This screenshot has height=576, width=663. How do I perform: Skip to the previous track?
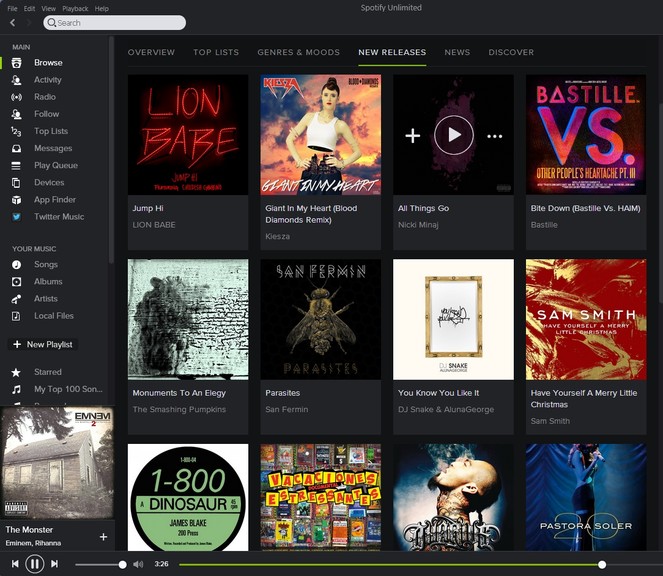15,564
